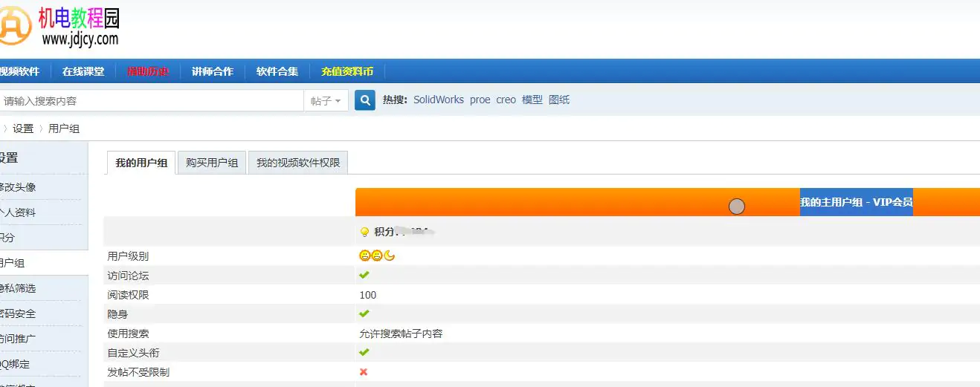Open the 软件合集 navigation item
This screenshot has height=387, width=980.
click(x=277, y=71)
